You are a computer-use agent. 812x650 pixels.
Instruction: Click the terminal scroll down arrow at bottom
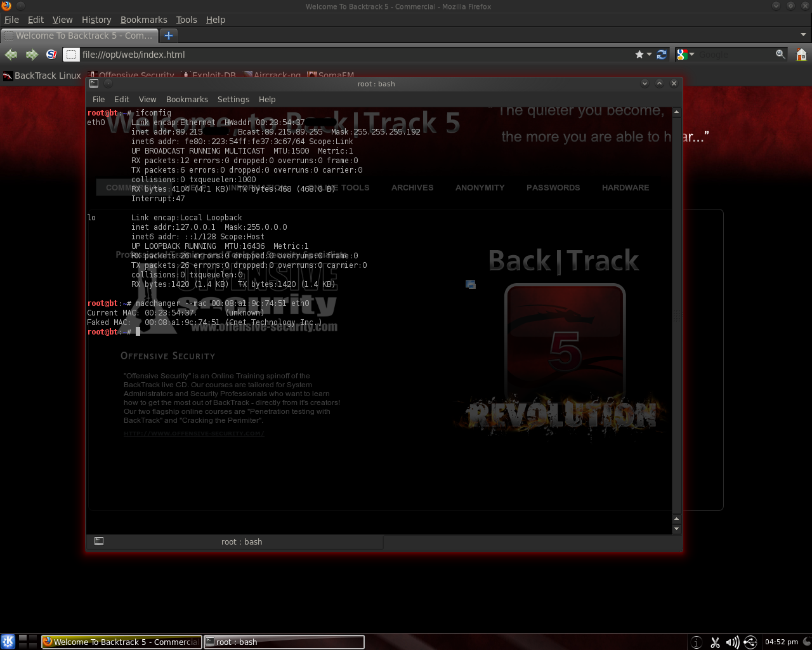pyautogui.click(x=676, y=529)
